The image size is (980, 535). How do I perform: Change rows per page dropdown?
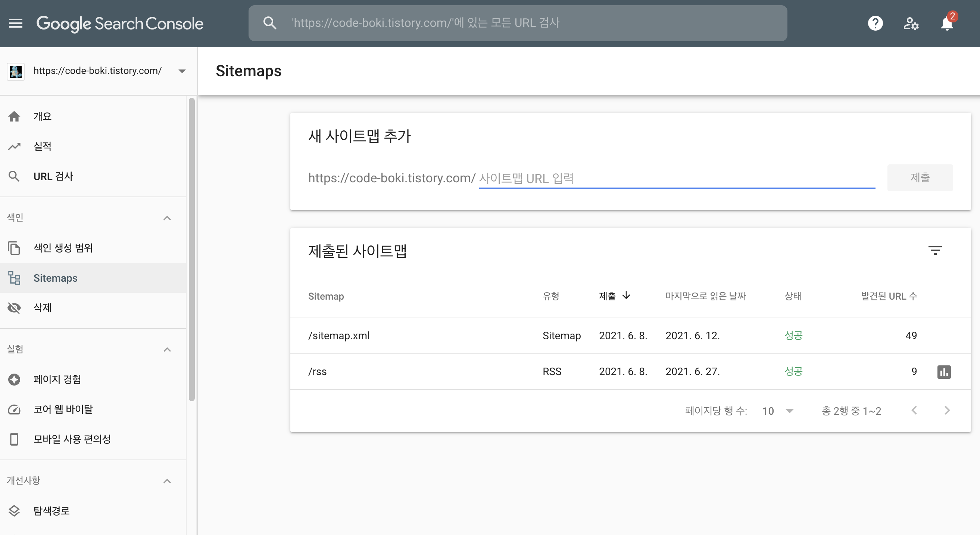(x=778, y=411)
